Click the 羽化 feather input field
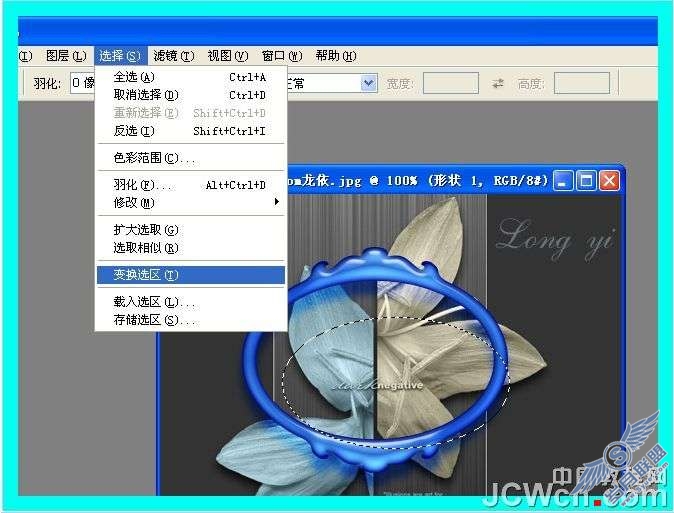Viewport: 674px width, 513px height. click(83, 83)
